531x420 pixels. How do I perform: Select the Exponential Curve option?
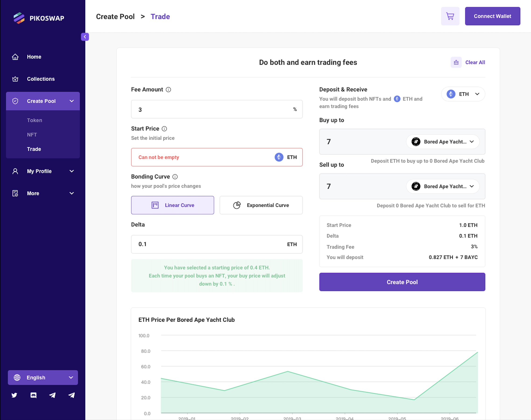point(261,205)
